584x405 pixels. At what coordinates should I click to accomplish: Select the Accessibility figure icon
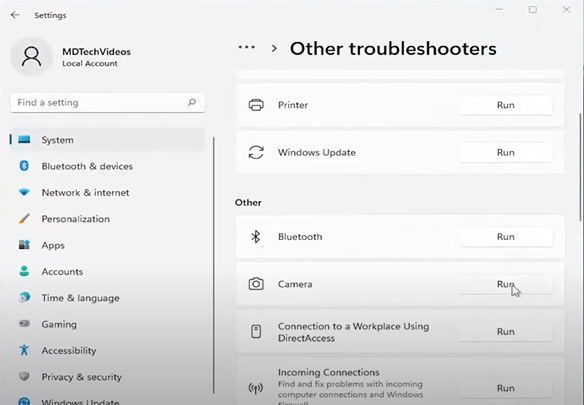(24, 350)
